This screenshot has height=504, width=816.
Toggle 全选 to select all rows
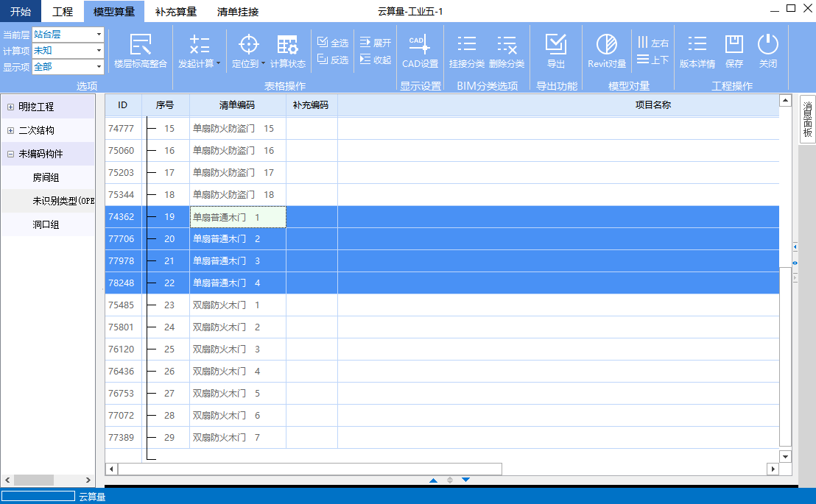pyautogui.click(x=333, y=43)
